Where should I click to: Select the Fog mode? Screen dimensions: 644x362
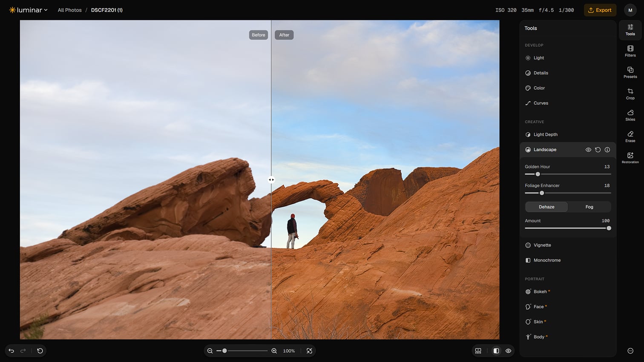click(x=589, y=207)
